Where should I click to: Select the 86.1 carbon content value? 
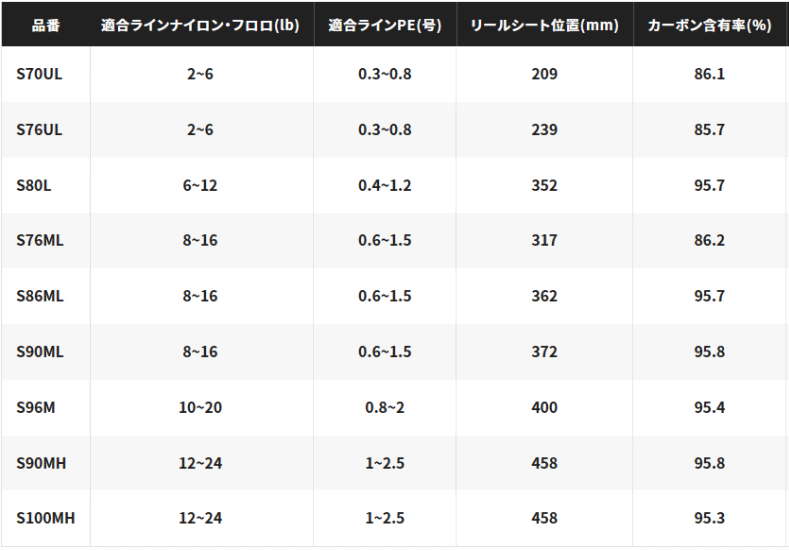tap(709, 74)
